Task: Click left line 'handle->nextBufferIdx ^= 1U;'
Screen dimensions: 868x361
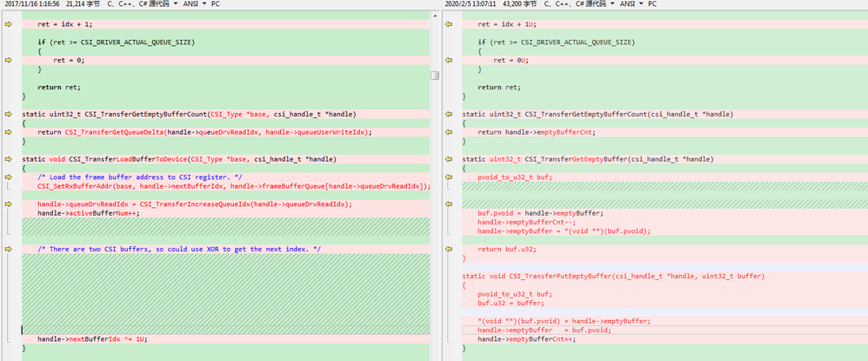Action: pyautogui.click(x=93, y=339)
